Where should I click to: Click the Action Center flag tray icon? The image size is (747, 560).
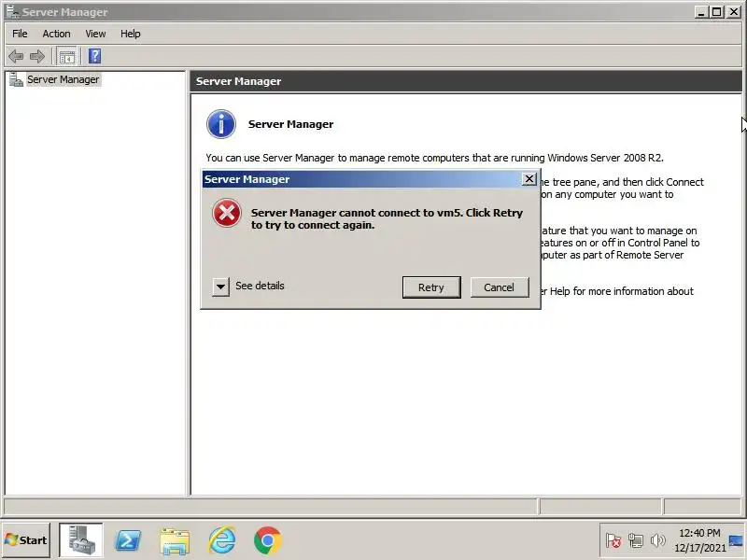(x=613, y=540)
